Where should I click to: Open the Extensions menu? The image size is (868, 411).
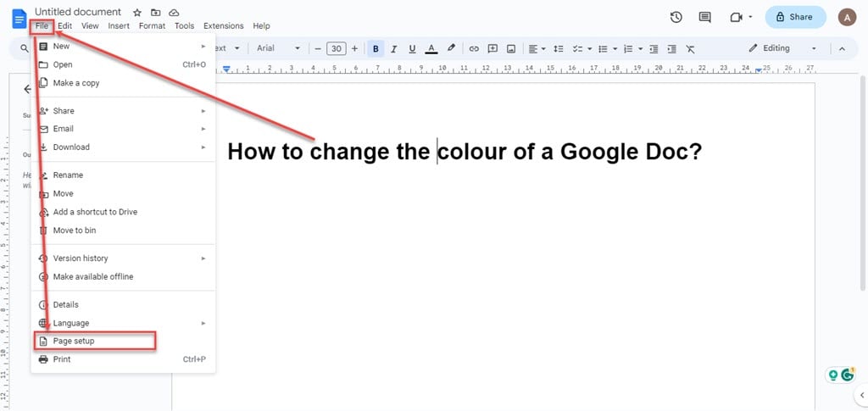pyautogui.click(x=224, y=25)
